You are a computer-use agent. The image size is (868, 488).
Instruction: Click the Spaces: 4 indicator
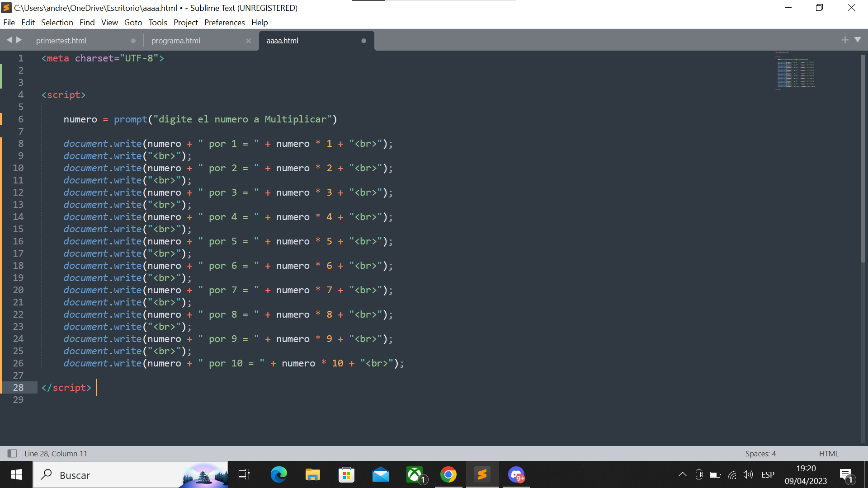(x=761, y=454)
